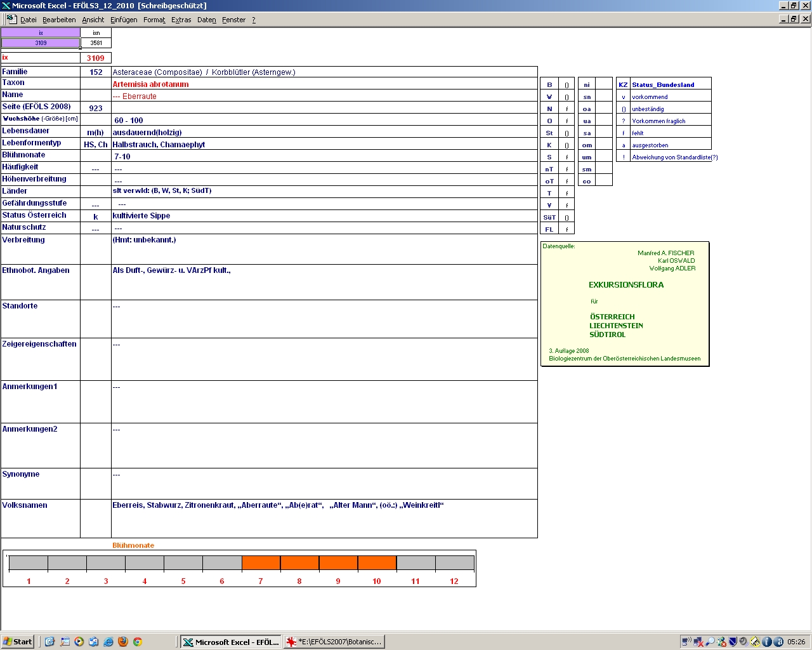Image resolution: width=812 pixels, height=650 pixels.
Task: Click the 'kultivierte Sippe' status cell
Action: 324,216
